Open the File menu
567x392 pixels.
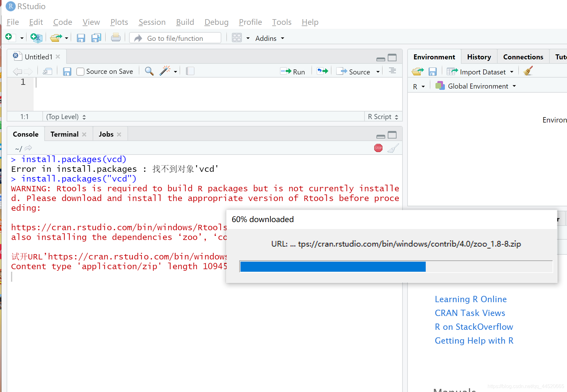[13, 22]
